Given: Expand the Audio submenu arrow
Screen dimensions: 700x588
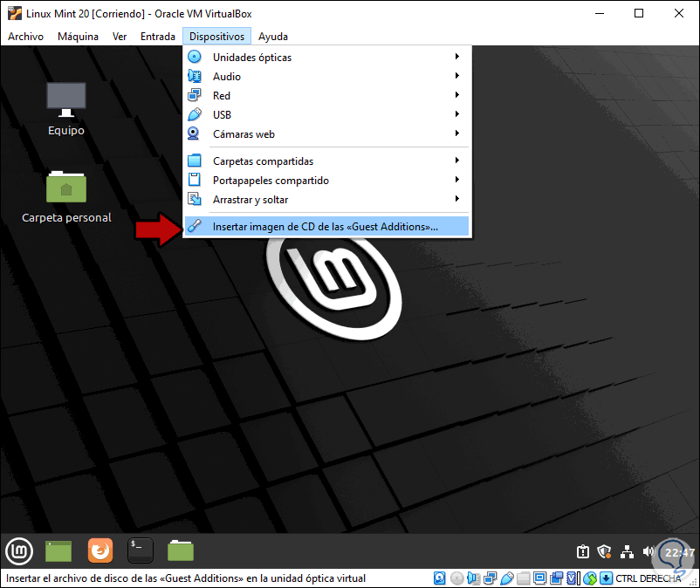Looking at the screenshot, I should pos(457,75).
